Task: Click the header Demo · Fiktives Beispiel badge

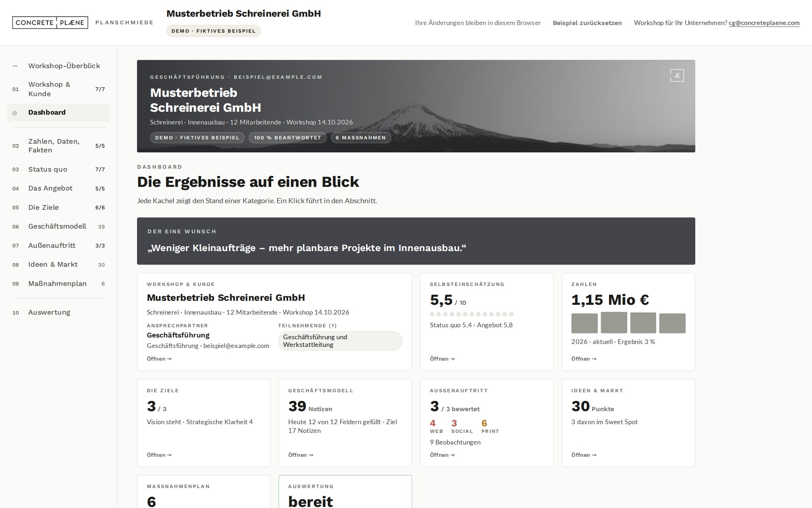Action: 214,31
